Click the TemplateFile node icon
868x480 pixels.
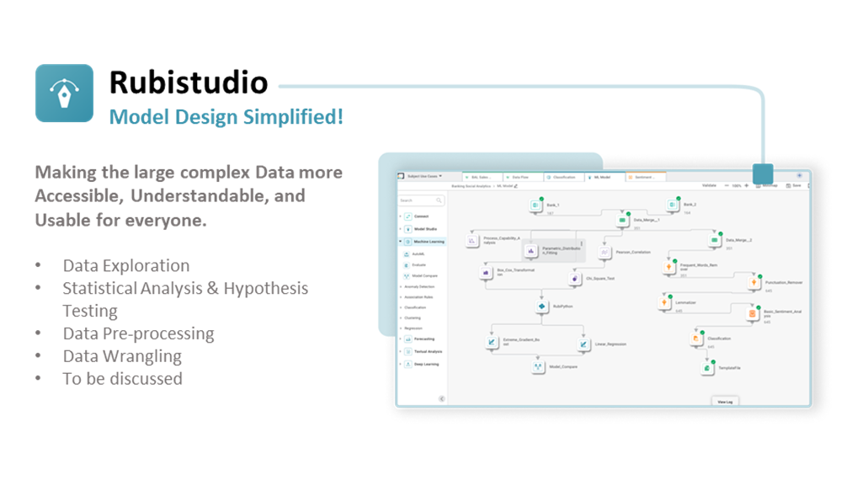click(707, 368)
